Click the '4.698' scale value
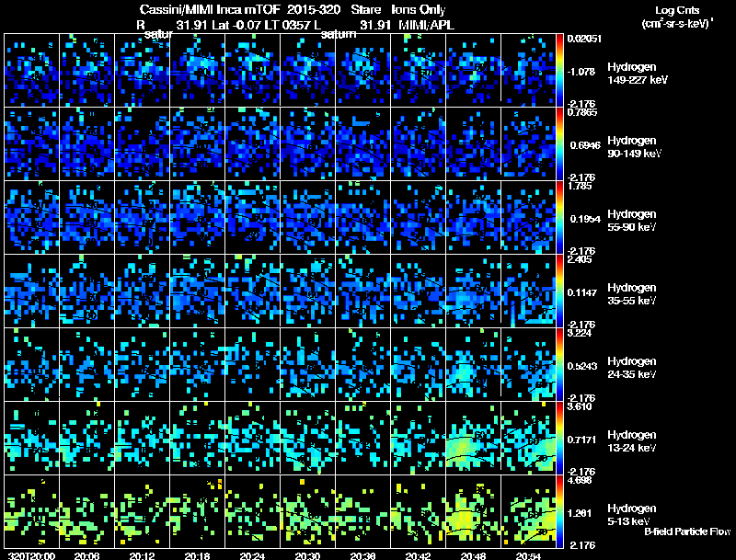The image size is (736, 560). 580,480
